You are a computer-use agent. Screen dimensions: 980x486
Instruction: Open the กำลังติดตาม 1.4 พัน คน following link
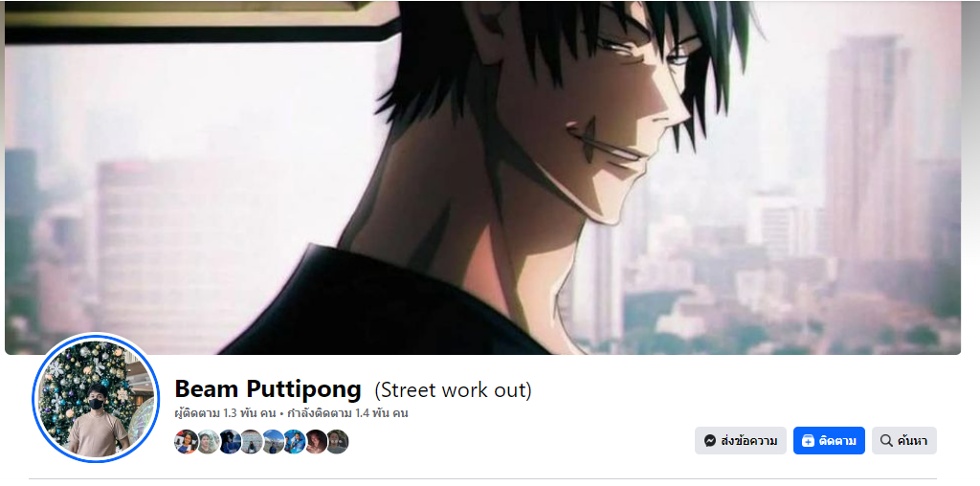(x=348, y=413)
